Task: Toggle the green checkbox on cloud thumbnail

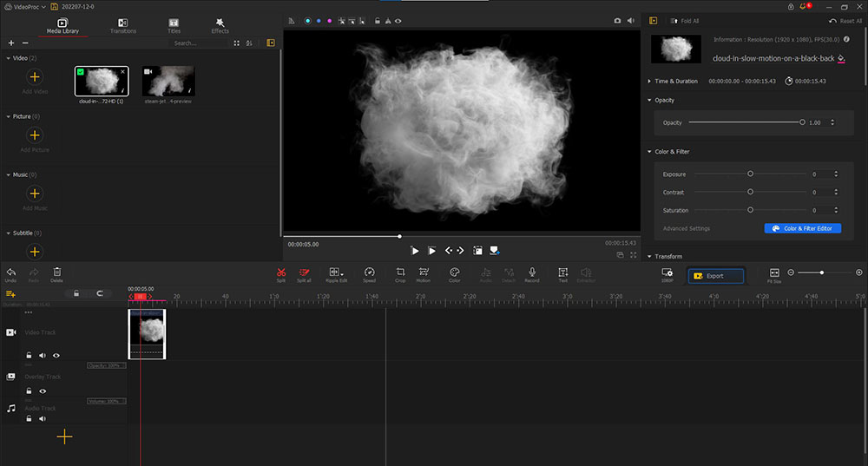Action: 81,72
